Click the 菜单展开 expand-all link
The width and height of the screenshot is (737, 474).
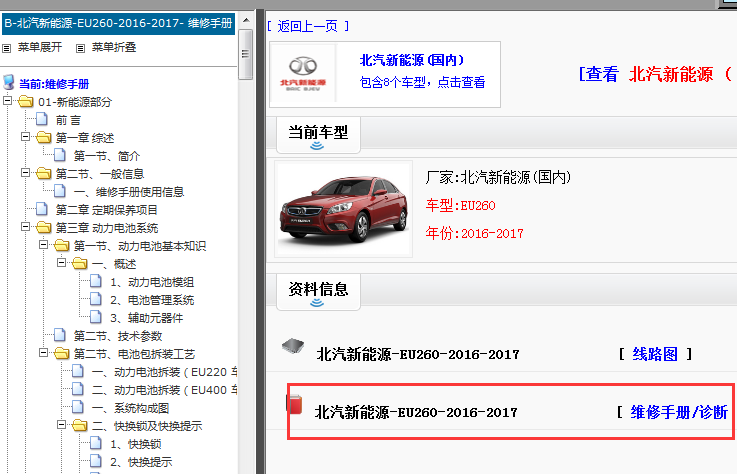tap(40, 47)
